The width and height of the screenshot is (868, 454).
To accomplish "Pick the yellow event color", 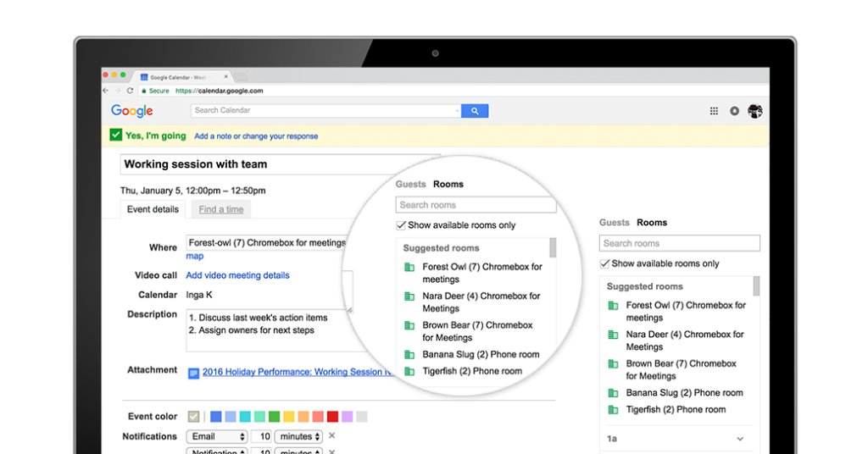I will (x=289, y=417).
